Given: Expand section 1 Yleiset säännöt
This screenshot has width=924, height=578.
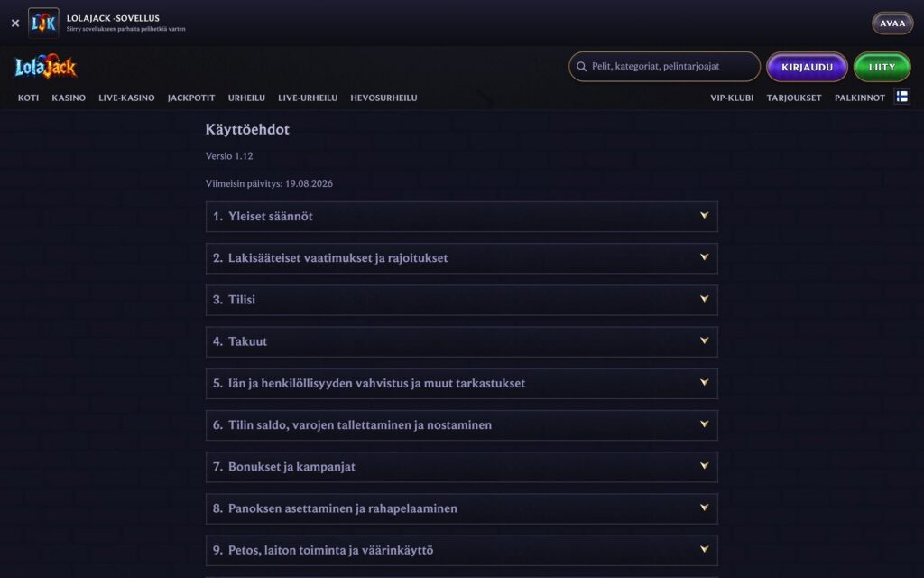Looking at the screenshot, I should pyautogui.click(x=461, y=217).
